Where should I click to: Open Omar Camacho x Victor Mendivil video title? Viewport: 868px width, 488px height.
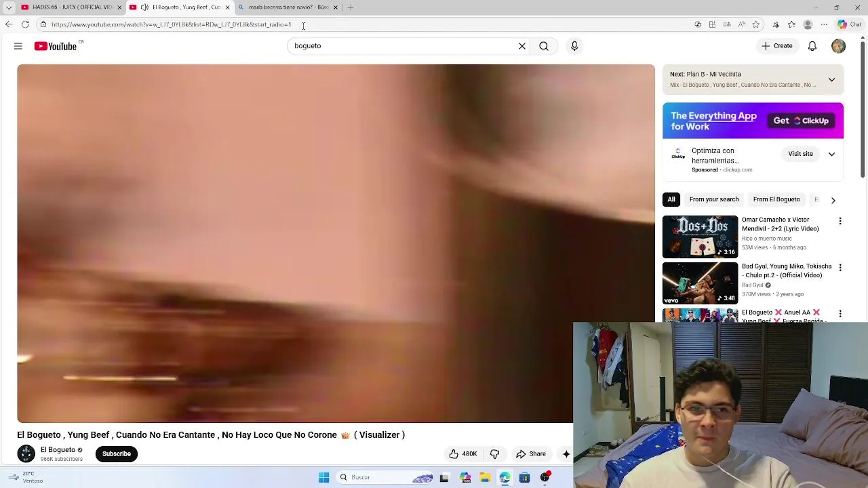[x=780, y=224]
